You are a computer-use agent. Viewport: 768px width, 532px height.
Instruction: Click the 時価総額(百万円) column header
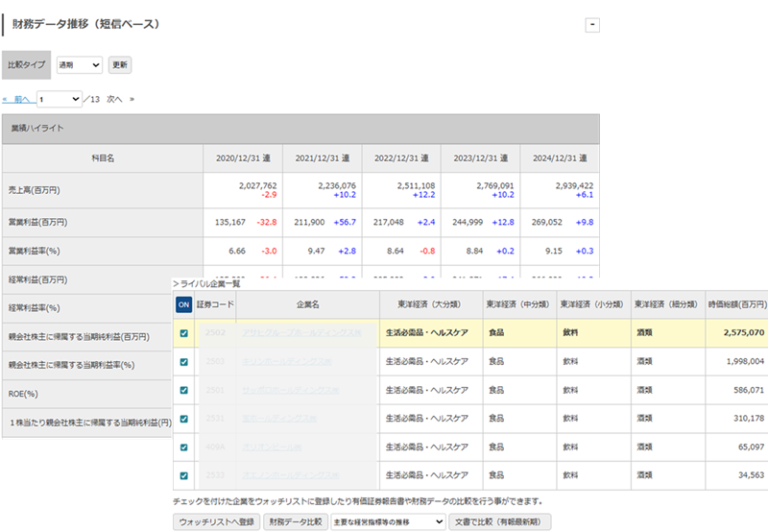click(x=737, y=304)
